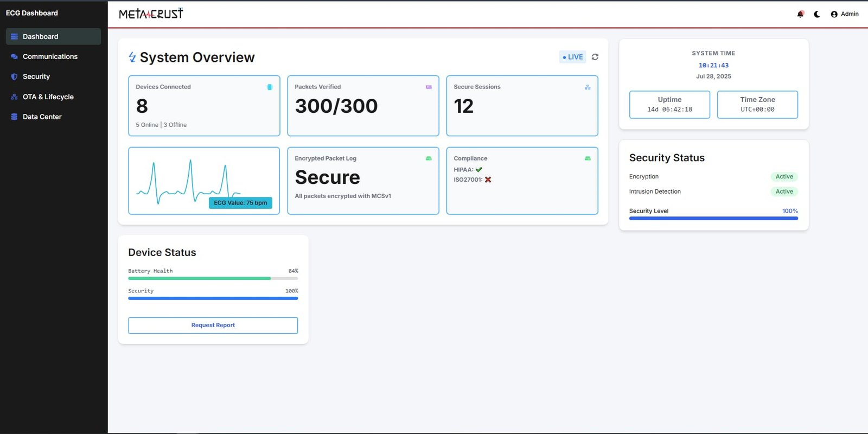The image size is (868, 434).
Task: Click the notification bell icon
Action: pyautogui.click(x=800, y=14)
